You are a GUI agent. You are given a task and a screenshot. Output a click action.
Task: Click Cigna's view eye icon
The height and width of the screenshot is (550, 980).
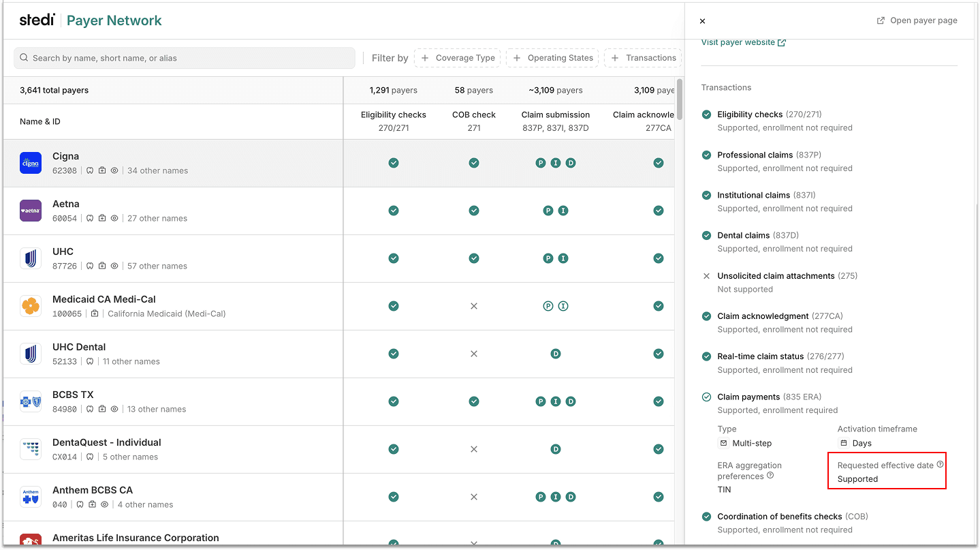(114, 170)
